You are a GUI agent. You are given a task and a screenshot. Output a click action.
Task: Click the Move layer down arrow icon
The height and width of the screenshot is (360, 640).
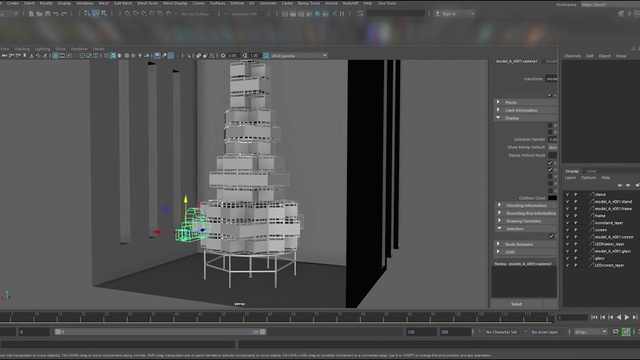[628, 185]
